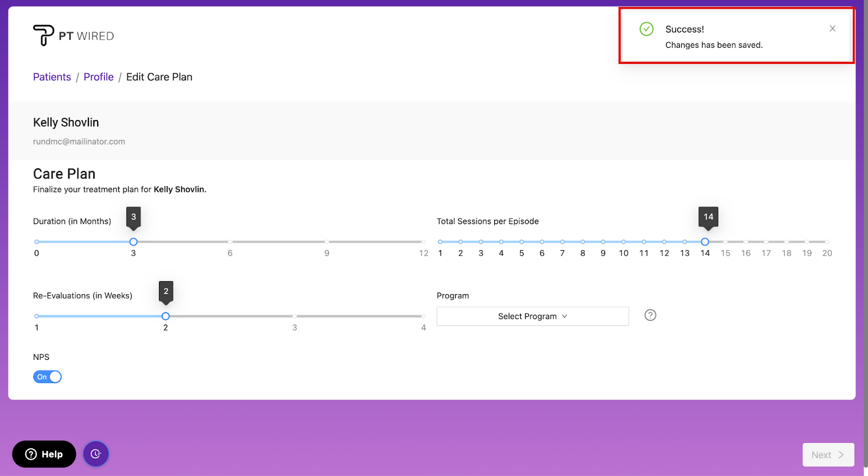
Task: Set Duration slider to 6 months
Action: (x=230, y=242)
